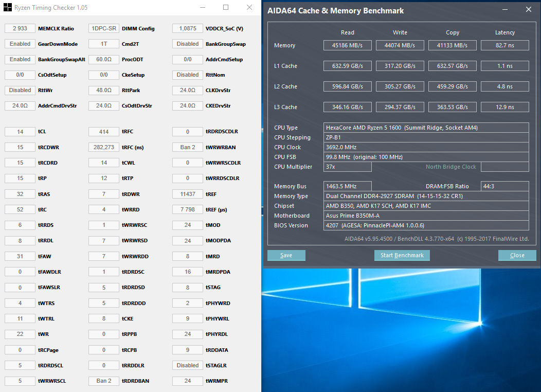Click the Memory Write result 44074 MB/s

pos(400,45)
